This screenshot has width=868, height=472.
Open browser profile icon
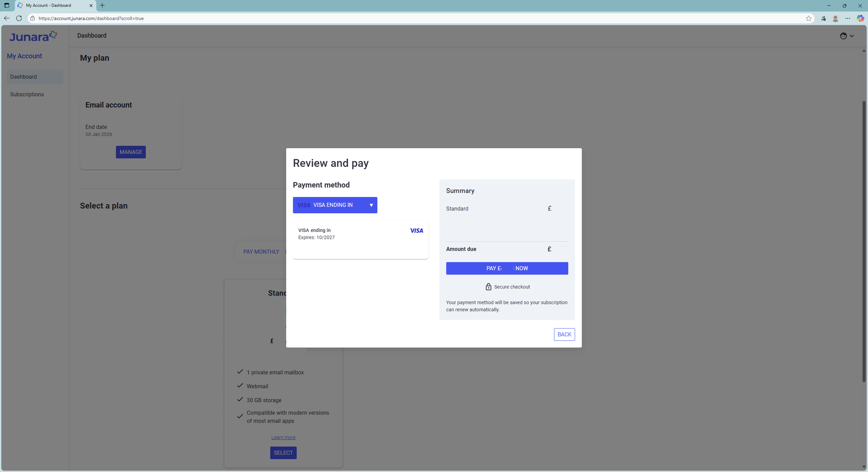[835, 18]
